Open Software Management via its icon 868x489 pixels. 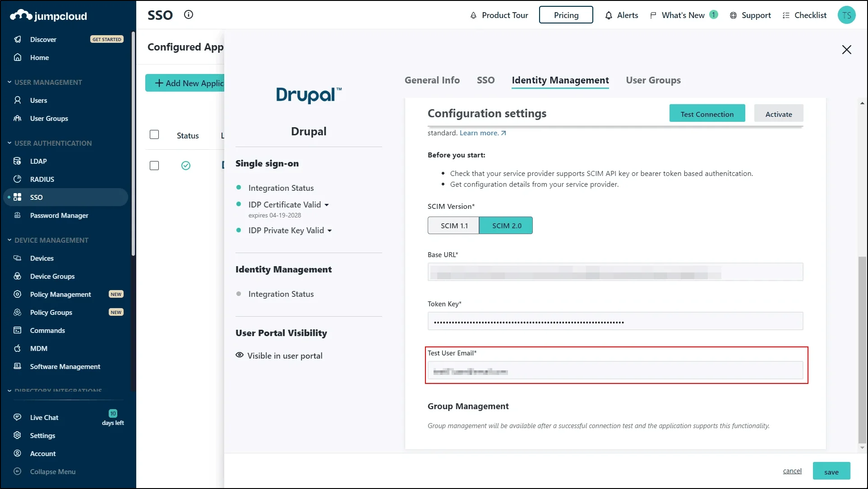18,366
